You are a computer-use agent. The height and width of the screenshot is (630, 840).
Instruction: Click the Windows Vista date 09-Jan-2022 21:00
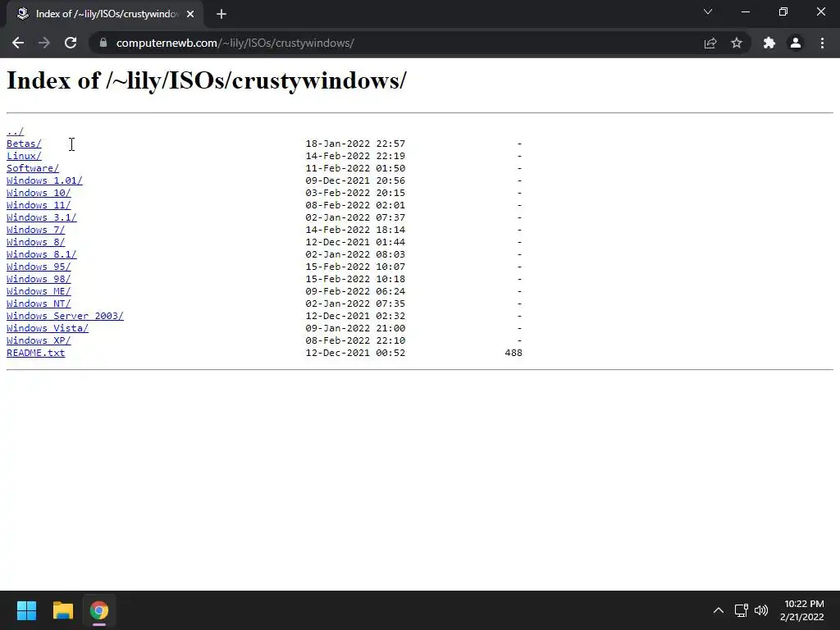[355, 328]
